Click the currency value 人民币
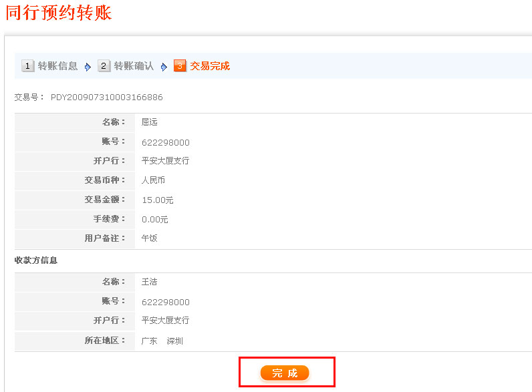The image size is (532, 392). point(154,180)
